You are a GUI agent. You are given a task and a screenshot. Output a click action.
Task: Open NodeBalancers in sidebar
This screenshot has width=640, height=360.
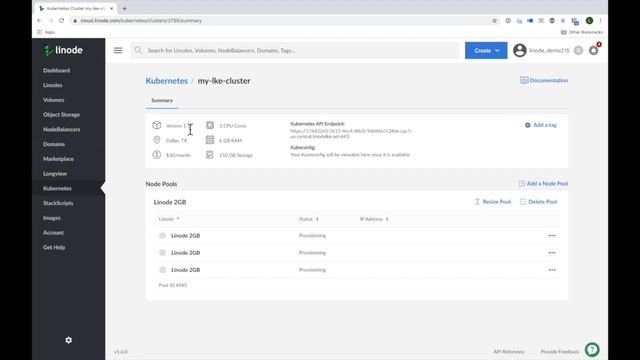pos(61,129)
